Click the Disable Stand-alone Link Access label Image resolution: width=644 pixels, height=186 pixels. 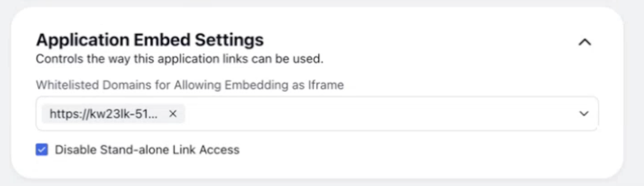[x=147, y=149]
